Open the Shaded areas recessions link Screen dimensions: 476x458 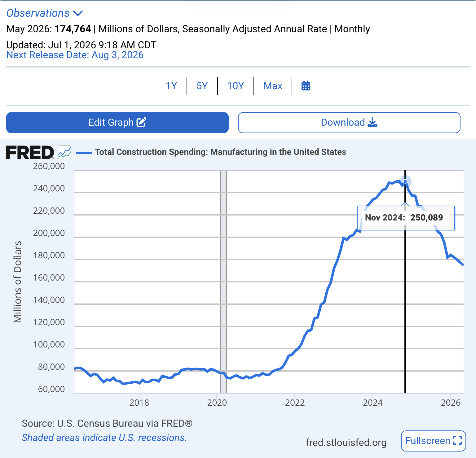tap(104, 438)
